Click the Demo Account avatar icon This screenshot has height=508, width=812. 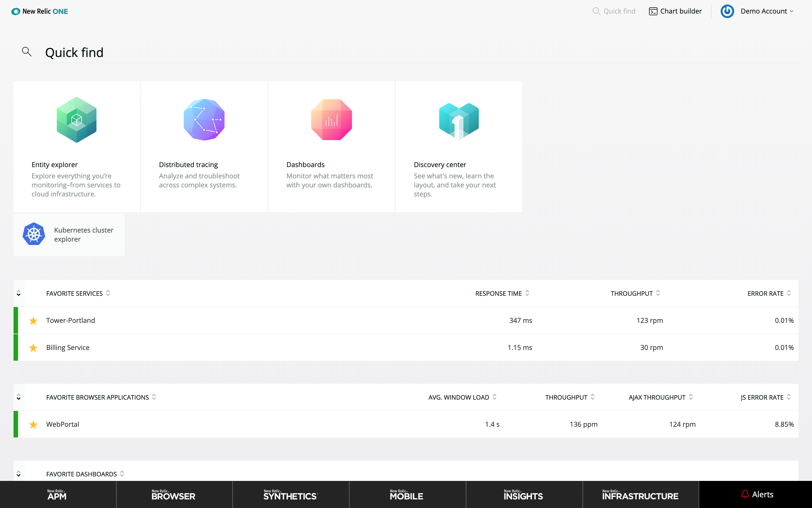pos(727,11)
